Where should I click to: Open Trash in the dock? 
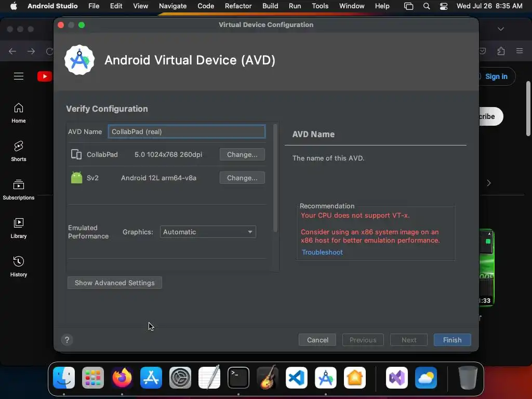point(468,378)
